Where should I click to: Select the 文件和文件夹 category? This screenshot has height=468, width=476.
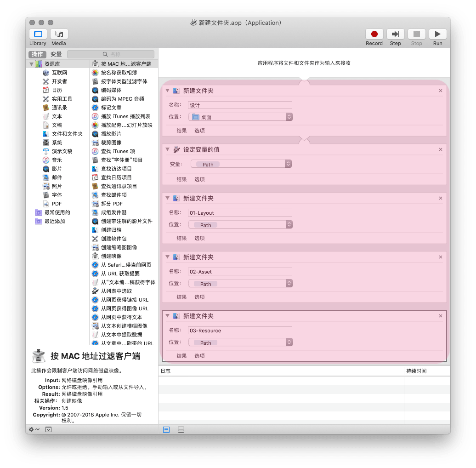(x=67, y=134)
